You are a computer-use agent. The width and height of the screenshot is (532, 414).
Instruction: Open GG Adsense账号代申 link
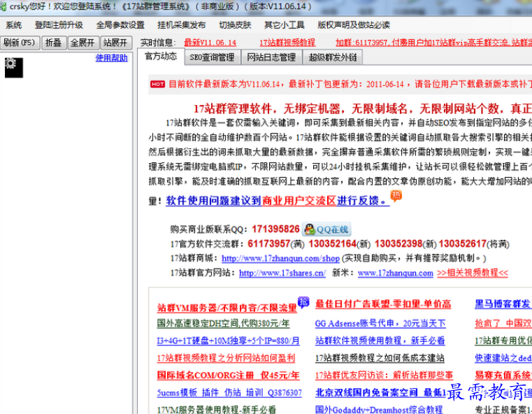pos(380,323)
